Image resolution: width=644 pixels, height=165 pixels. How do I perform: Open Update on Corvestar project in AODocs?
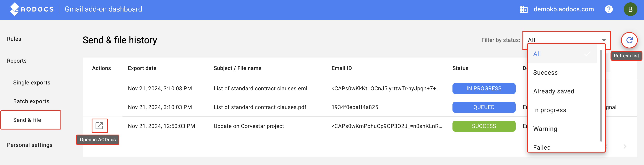pyautogui.click(x=99, y=125)
